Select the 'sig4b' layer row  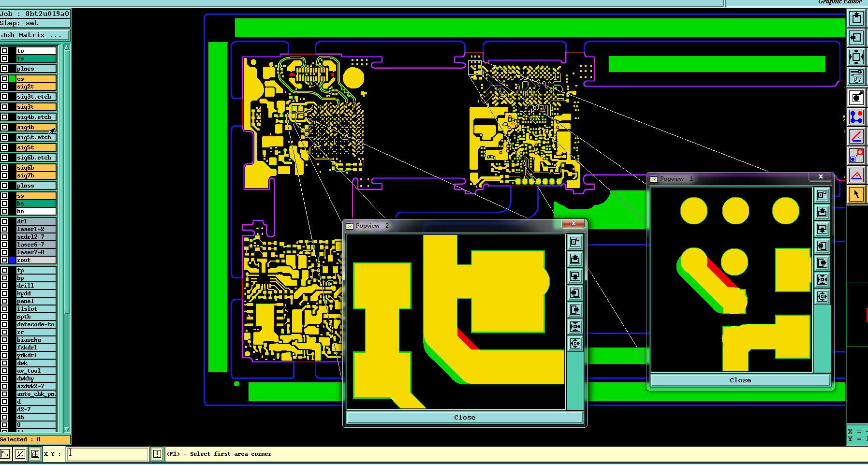point(36,127)
